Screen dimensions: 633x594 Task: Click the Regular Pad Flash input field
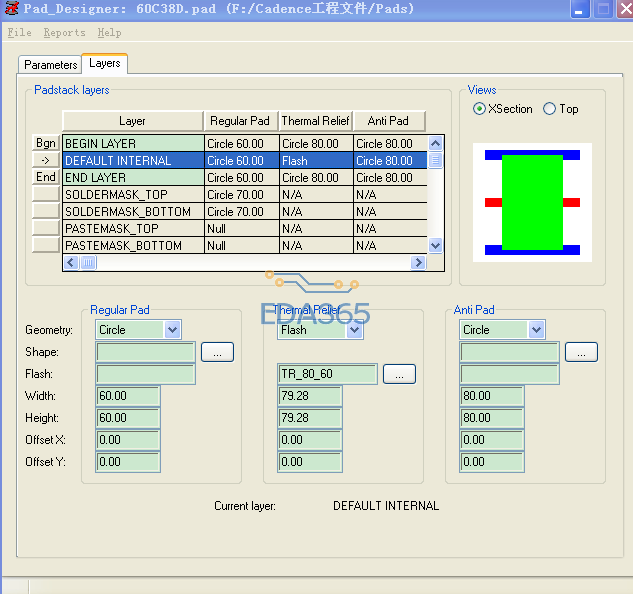[x=146, y=374]
